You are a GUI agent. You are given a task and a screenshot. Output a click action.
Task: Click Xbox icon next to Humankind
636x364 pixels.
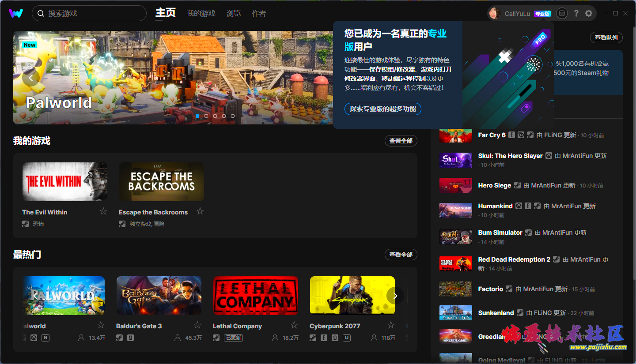pyautogui.click(x=519, y=206)
